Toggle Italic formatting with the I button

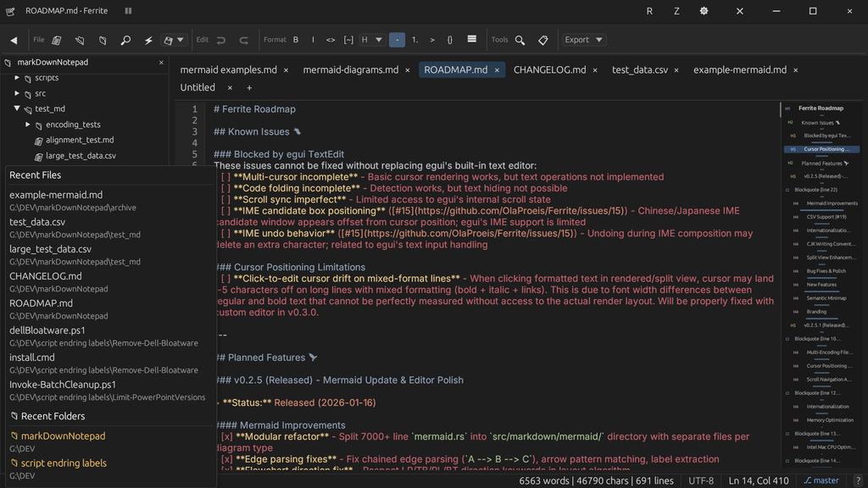313,40
